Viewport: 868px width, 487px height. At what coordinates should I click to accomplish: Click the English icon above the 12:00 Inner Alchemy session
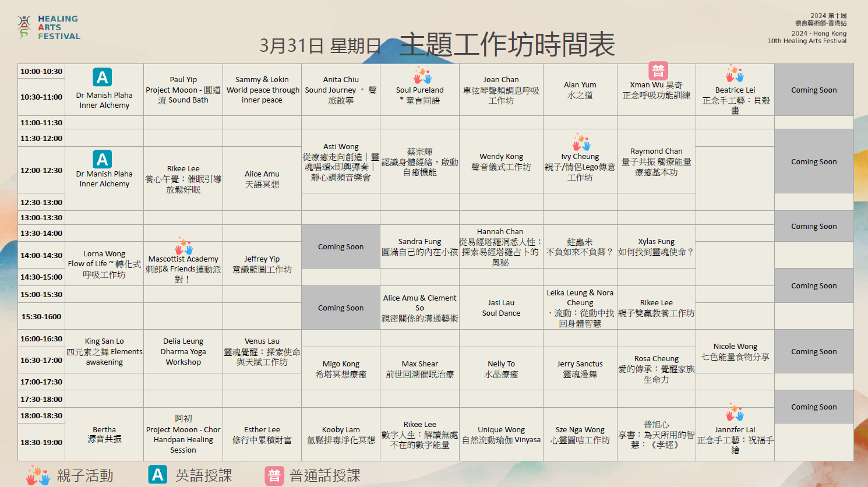[103, 159]
